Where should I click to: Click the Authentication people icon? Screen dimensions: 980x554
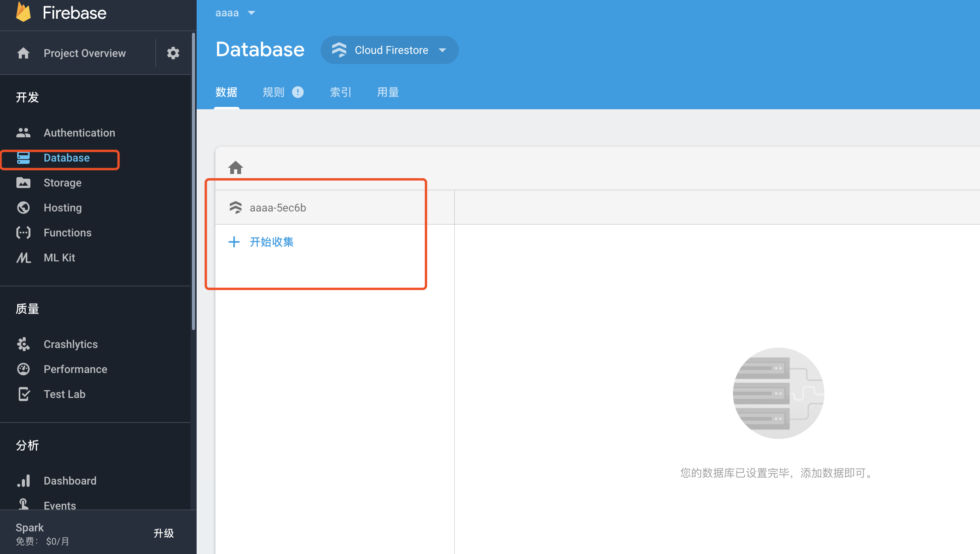(x=23, y=133)
